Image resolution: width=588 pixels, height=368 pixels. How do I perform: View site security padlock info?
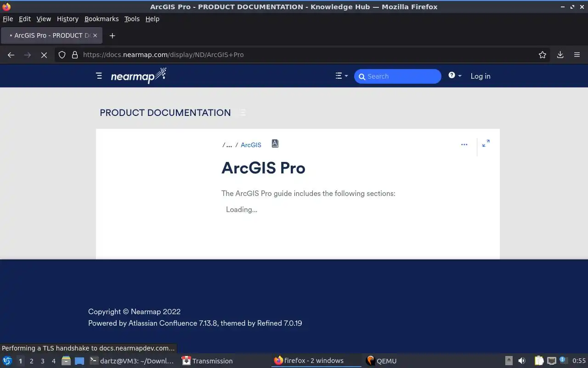75,55
